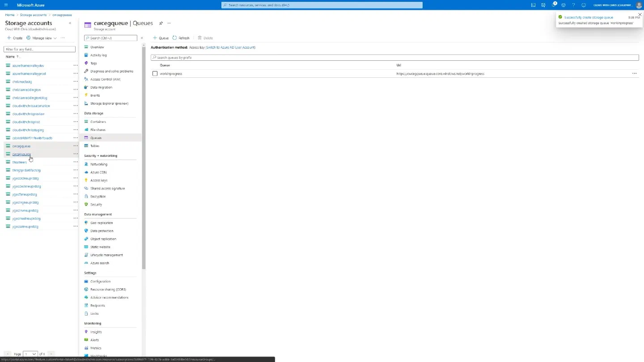Open Activity log menu item
644x362 pixels.
pos(98,55)
